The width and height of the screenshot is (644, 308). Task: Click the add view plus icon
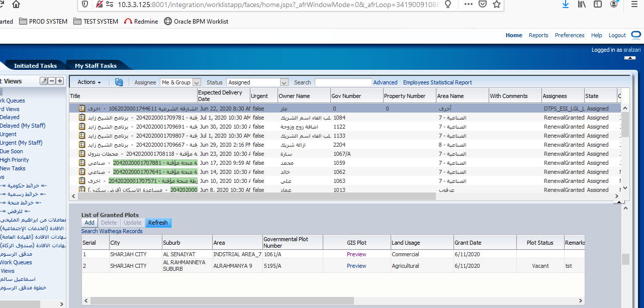pyautogui.click(x=60, y=81)
